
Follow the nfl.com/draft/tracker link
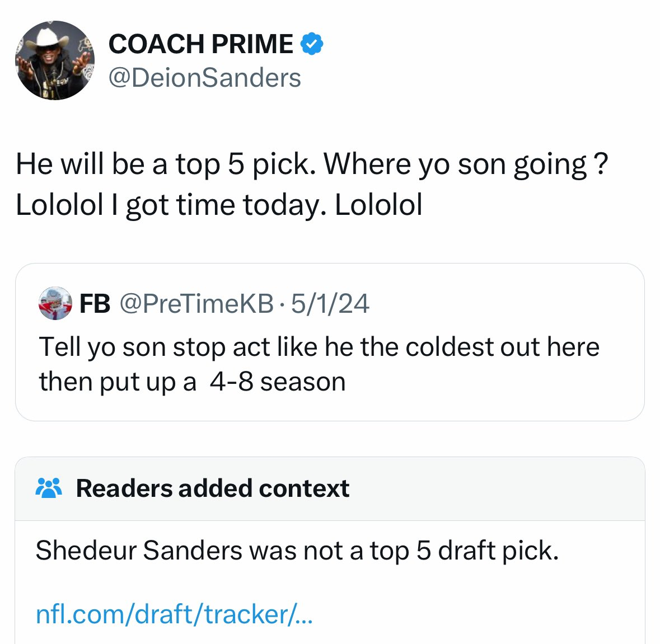coord(174,614)
